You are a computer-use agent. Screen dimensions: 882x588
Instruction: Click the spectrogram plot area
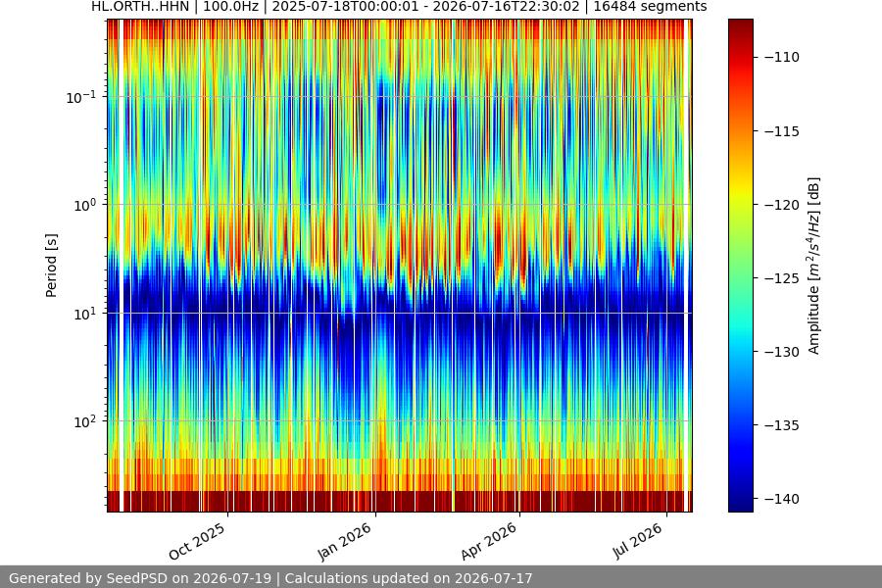pos(400,266)
